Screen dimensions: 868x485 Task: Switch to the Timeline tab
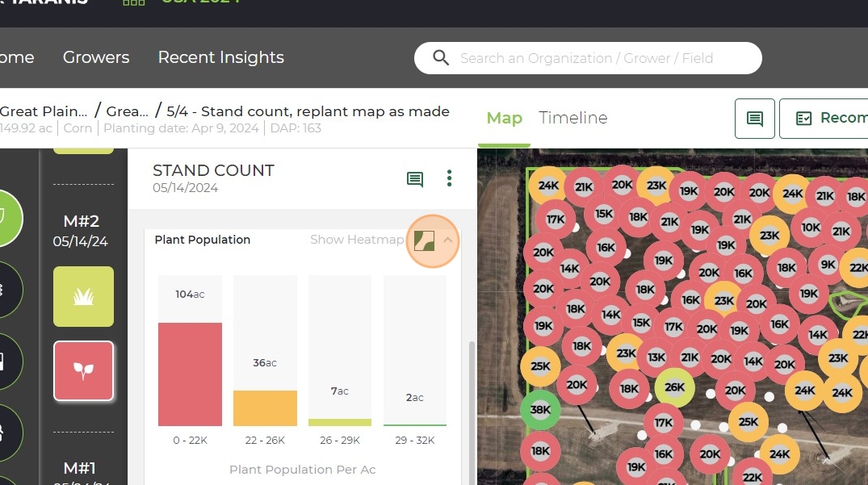[x=573, y=118]
